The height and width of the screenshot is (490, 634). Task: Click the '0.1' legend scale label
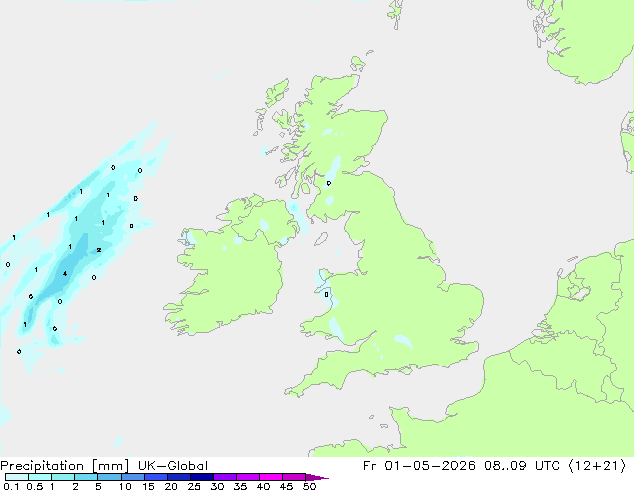coord(11,486)
